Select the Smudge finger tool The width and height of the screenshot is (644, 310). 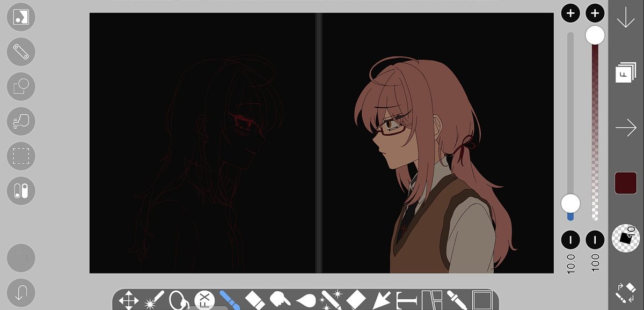[x=280, y=300]
